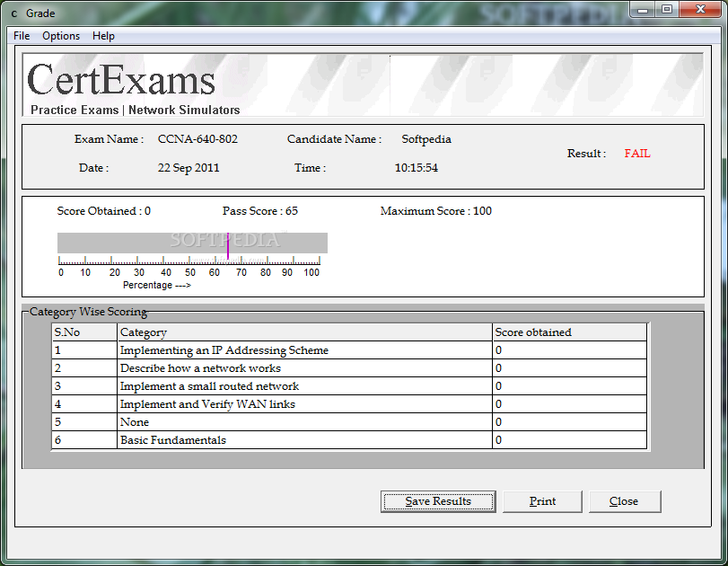Click the Practice Exams | Network Simulators tagline
This screenshot has height=566, width=728.
(x=136, y=111)
